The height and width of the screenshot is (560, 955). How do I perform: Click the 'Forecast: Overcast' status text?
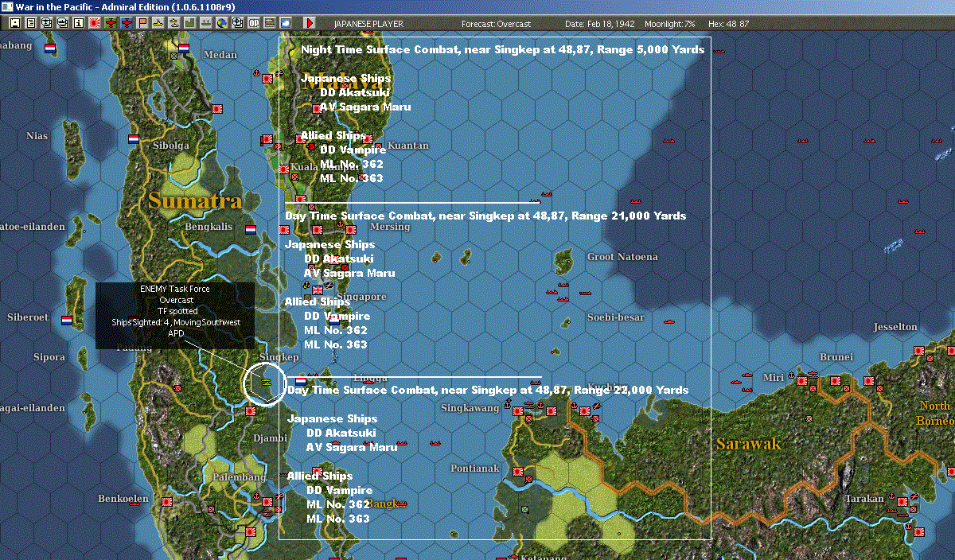tap(496, 24)
